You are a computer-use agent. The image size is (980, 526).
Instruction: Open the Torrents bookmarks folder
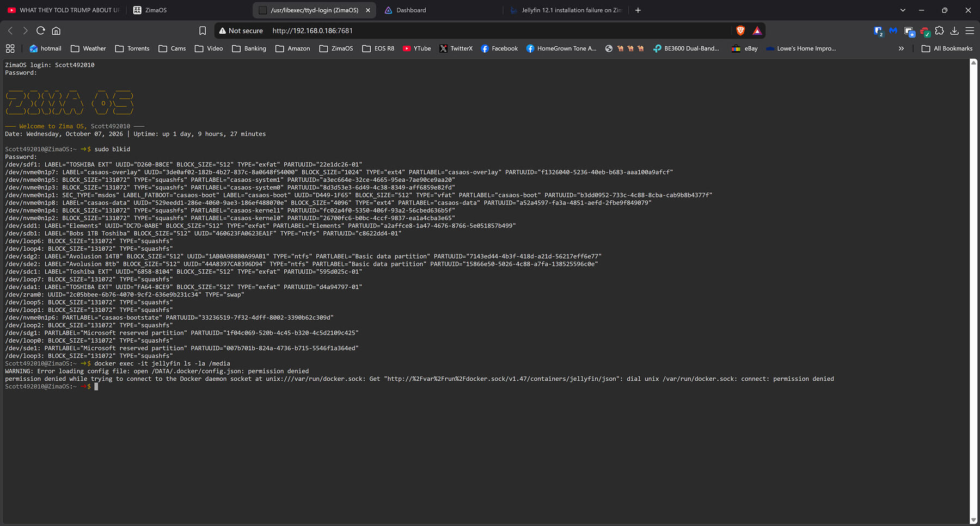[x=132, y=48]
